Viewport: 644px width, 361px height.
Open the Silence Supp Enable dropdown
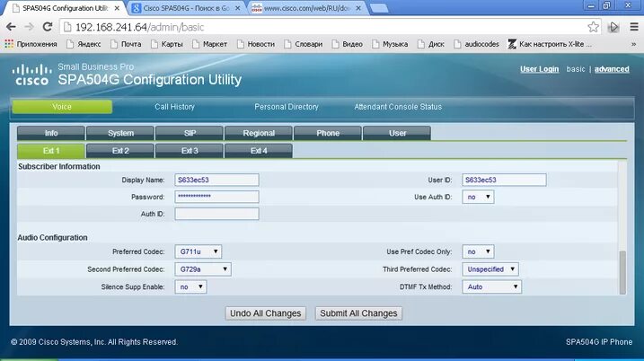(x=190, y=287)
